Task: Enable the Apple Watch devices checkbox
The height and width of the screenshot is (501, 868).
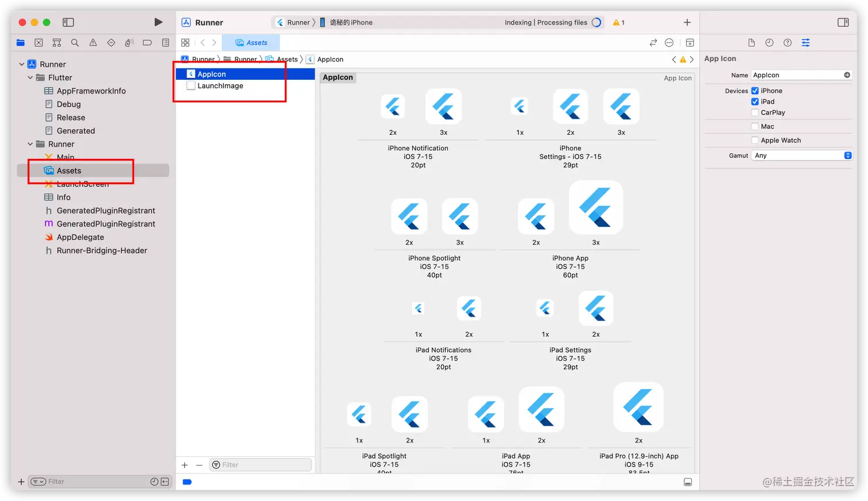Action: (755, 140)
